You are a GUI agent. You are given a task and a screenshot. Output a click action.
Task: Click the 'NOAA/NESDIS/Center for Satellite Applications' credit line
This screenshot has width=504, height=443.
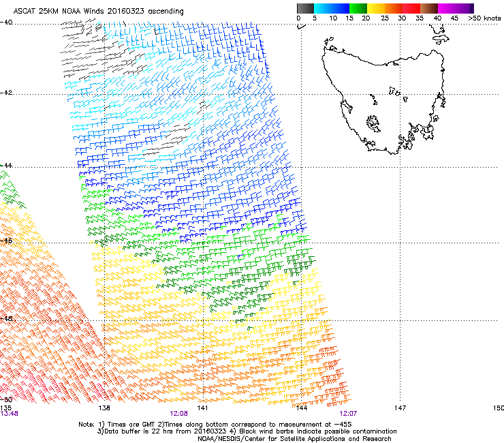tap(294, 439)
